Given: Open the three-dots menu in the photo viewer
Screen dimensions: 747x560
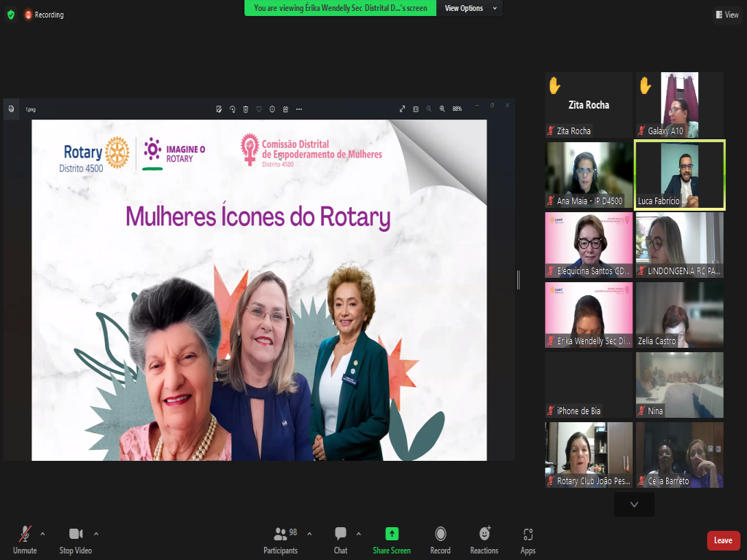Looking at the screenshot, I should click(x=299, y=109).
